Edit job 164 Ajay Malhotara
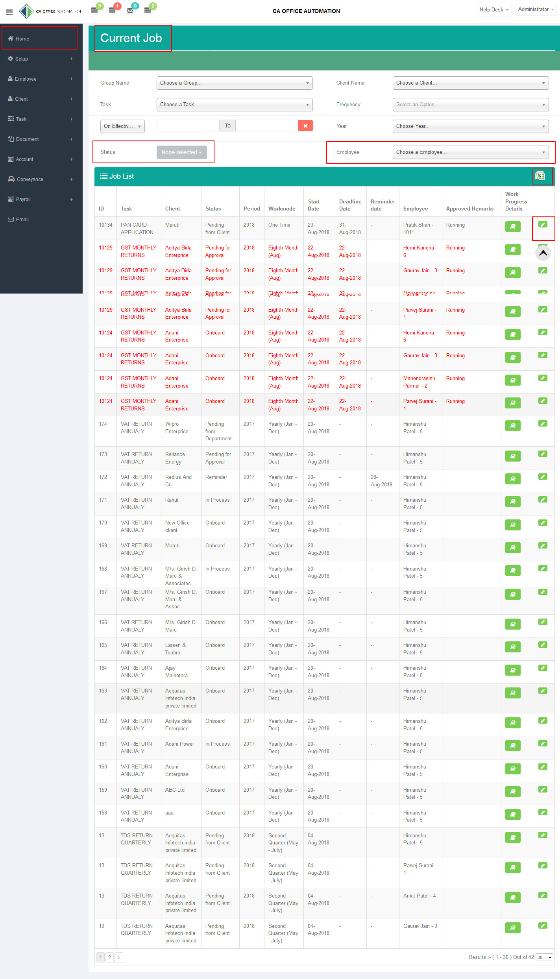 click(543, 668)
